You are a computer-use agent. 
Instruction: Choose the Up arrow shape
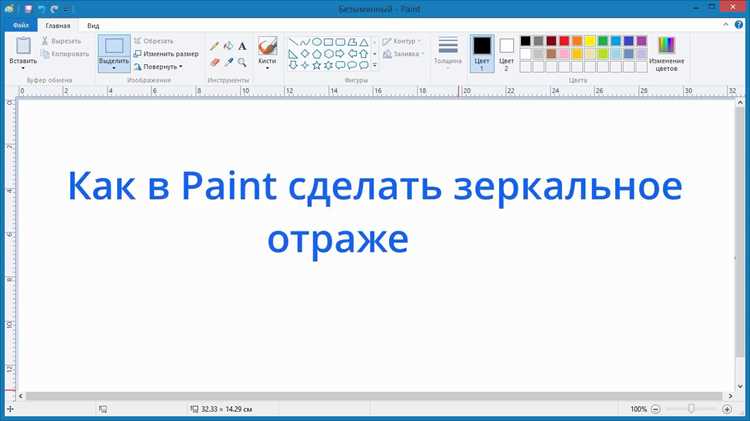click(364, 54)
